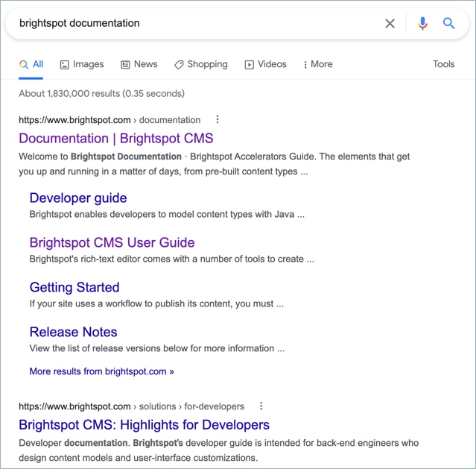The height and width of the screenshot is (469, 476).
Task: Open the Release Notes sitelink
Action: click(73, 332)
